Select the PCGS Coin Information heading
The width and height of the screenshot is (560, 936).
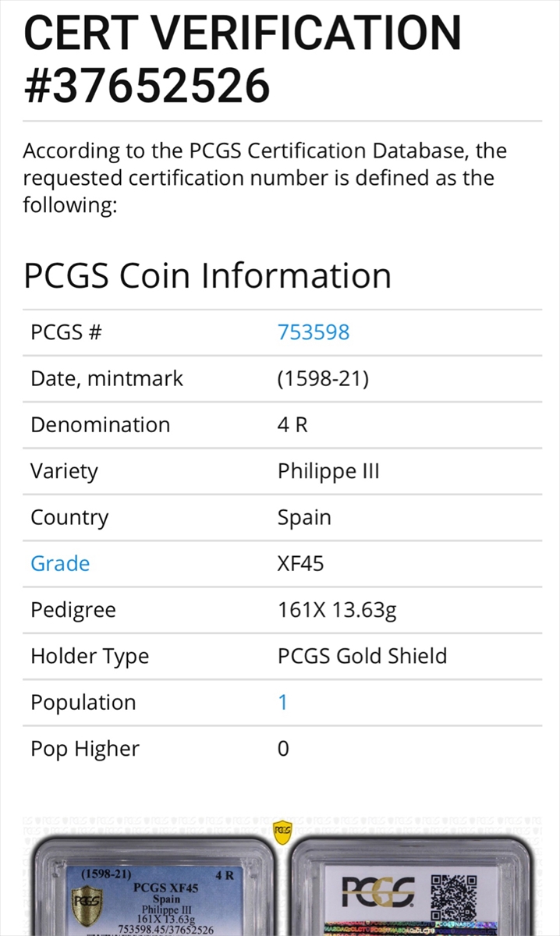point(207,276)
